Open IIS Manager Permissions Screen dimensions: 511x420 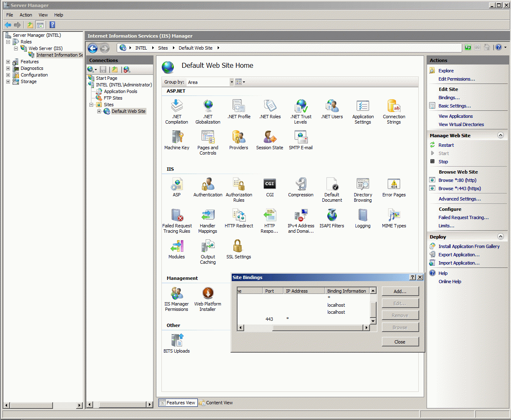(x=177, y=299)
